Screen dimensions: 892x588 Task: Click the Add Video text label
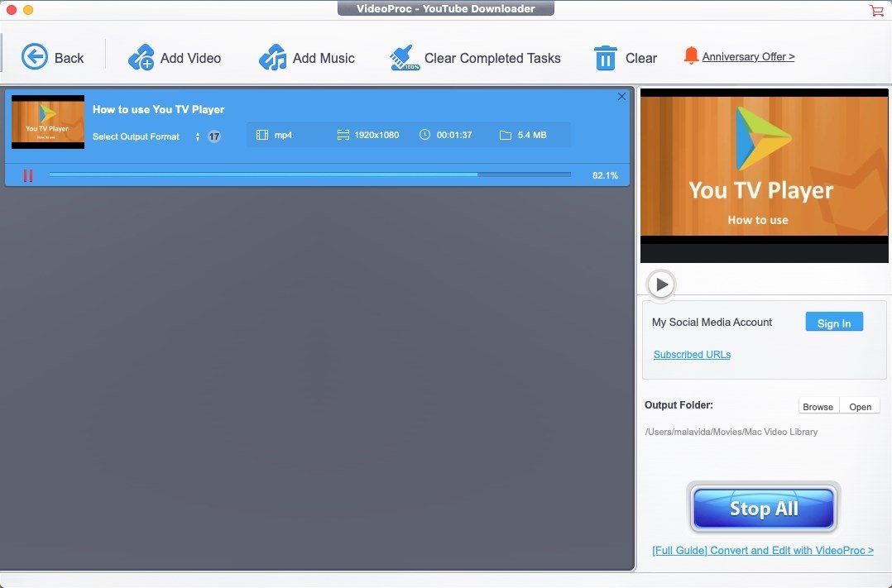(x=190, y=58)
